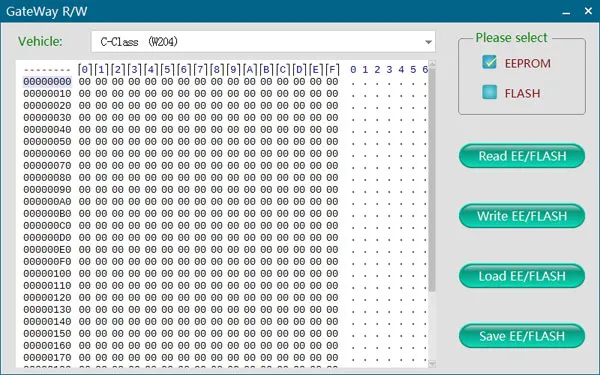Click the Load EE/FLASH button

click(x=522, y=276)
